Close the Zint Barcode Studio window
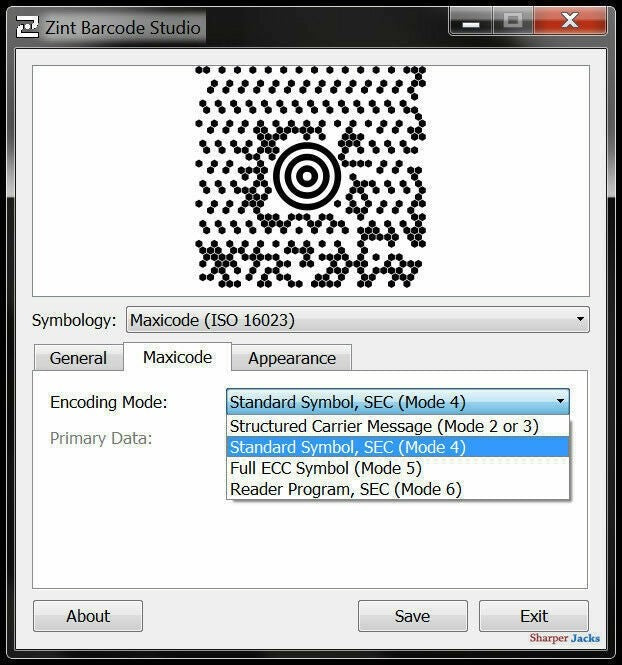The height and width of the screenshot is (665, 622). pos(570,22)
